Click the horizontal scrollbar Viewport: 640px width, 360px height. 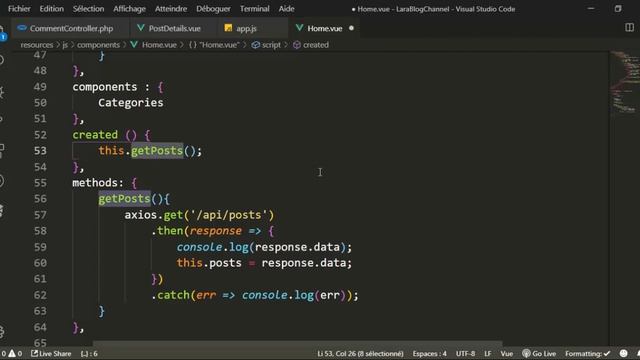pos(298,344)
